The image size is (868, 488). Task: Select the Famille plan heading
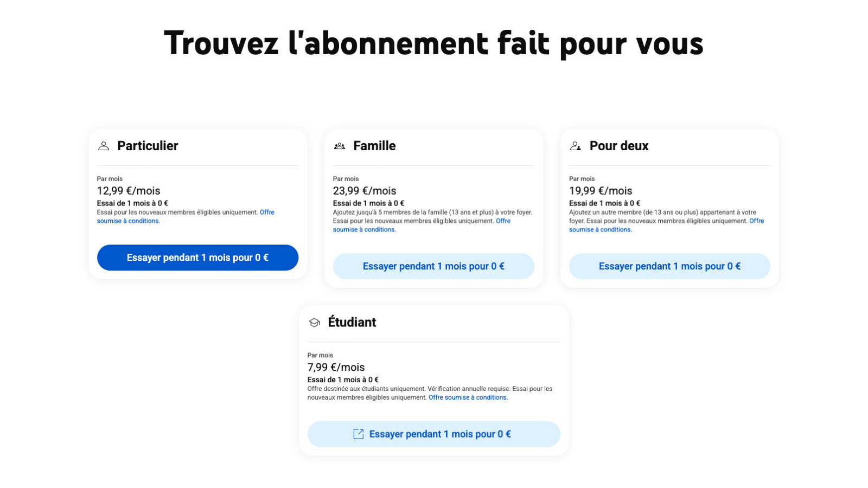pyautogui.click(x=374, y=146)
